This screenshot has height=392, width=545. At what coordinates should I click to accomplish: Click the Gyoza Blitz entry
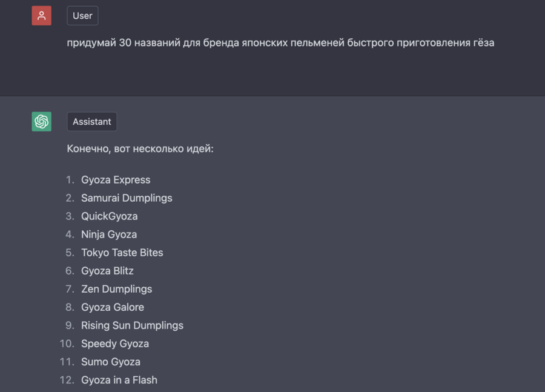tap(107, 271)
